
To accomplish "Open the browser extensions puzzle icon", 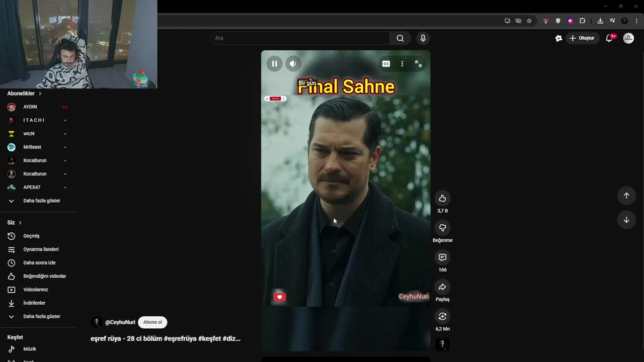I will pyautogui.click(x=582, y=21).
